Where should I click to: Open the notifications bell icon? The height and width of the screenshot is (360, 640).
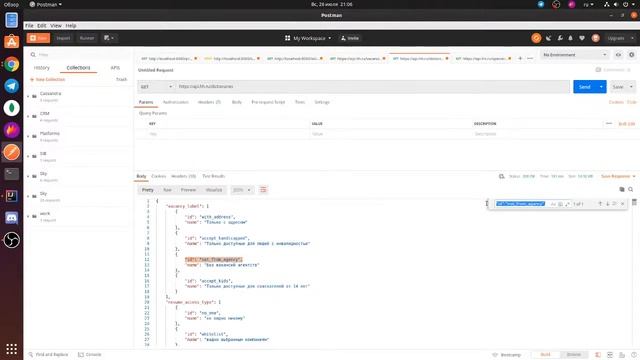click(x=571, y=38)
